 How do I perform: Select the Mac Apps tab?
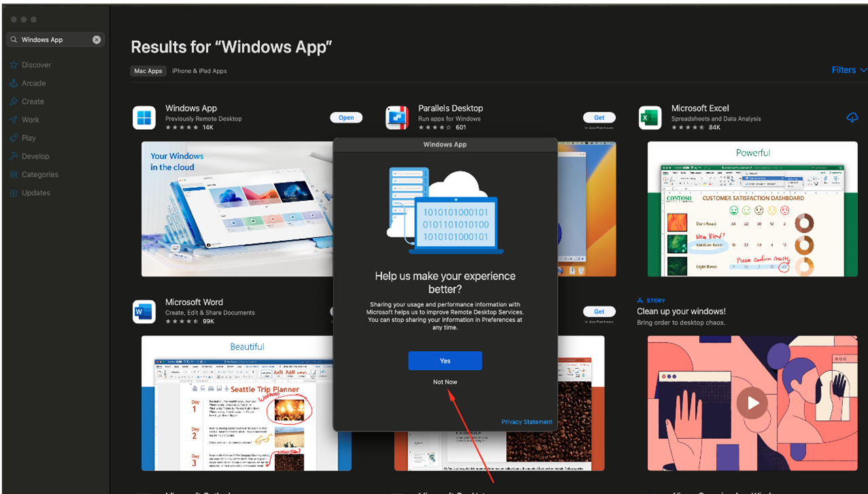148,71
